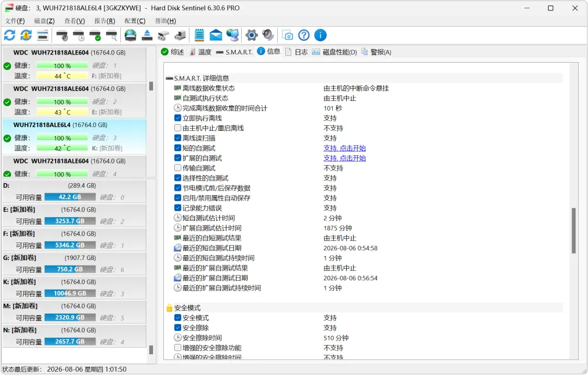Click the network globe and monitor icon

[x=232, y=35]
